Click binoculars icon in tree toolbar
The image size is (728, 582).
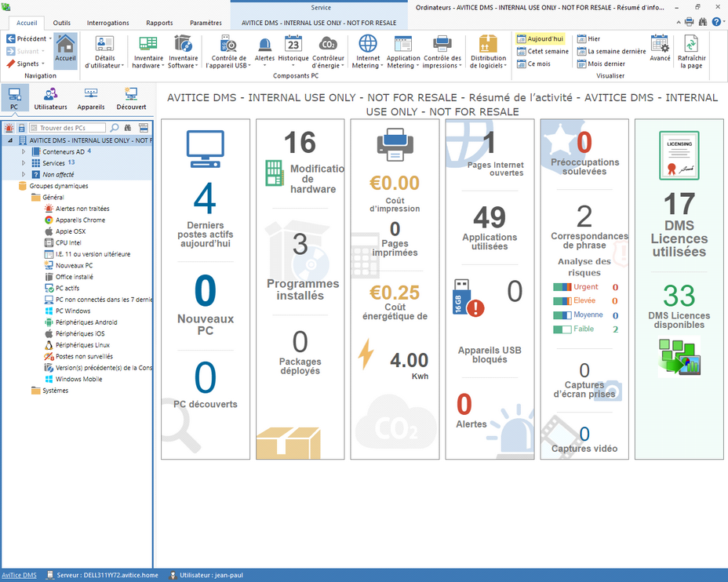click(128, 128)
